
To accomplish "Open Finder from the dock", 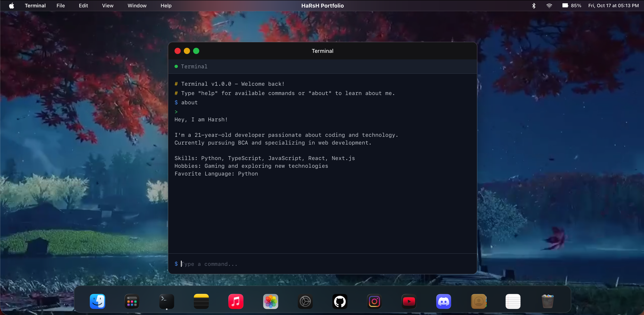I will pos(97,301).
